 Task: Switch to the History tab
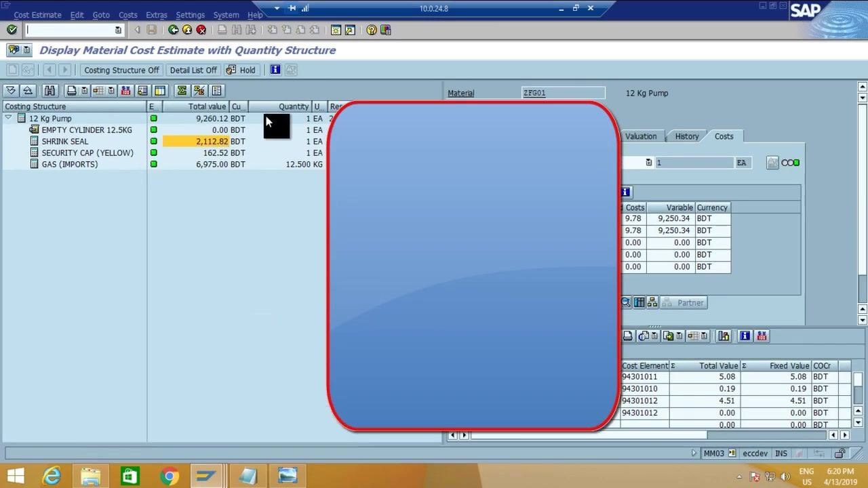point(687,136)
